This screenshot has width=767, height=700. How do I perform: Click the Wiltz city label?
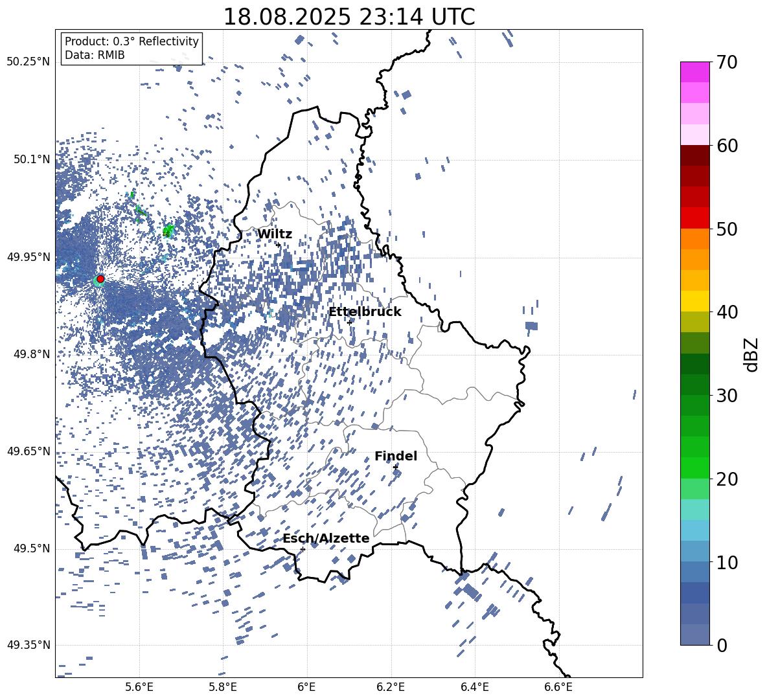[275, 234]
